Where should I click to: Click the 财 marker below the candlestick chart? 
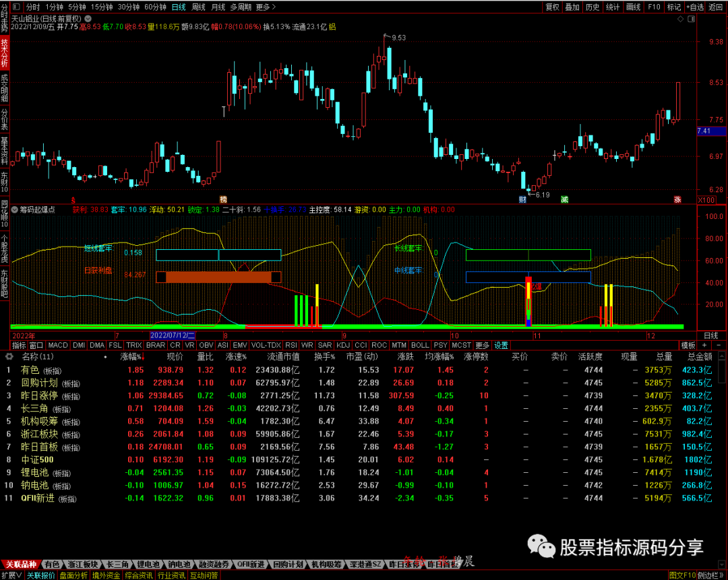point(522,199)
